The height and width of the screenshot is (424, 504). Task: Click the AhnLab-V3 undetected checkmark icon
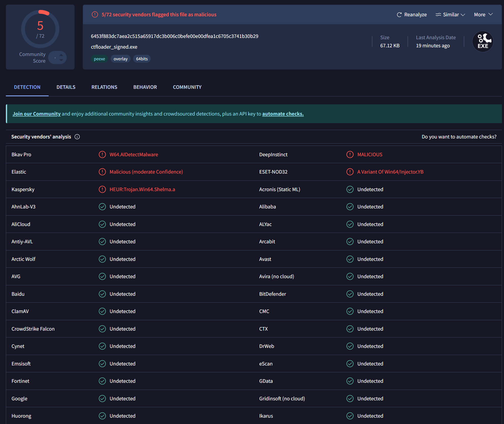[102, 207]
